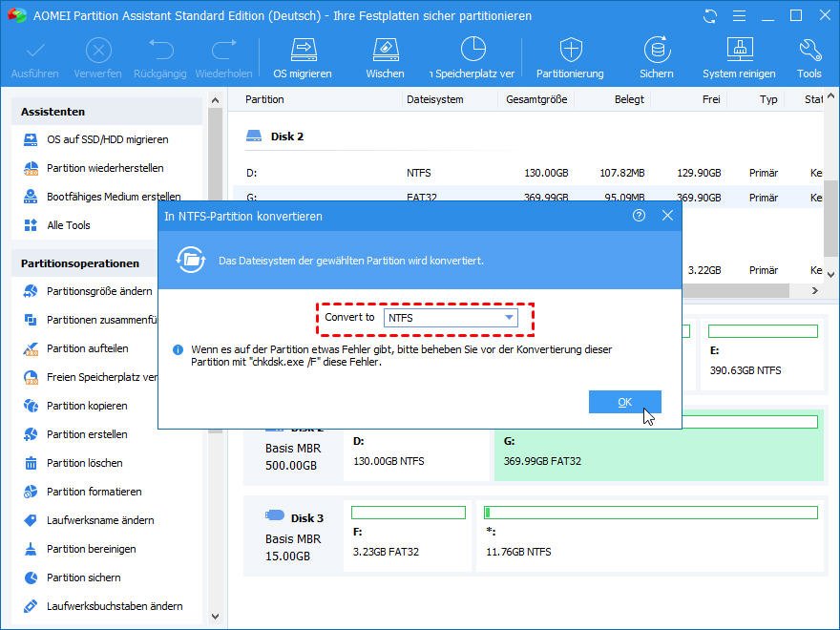
Task: Select Partitionsgröße ändern
Action: pos(89,291)
